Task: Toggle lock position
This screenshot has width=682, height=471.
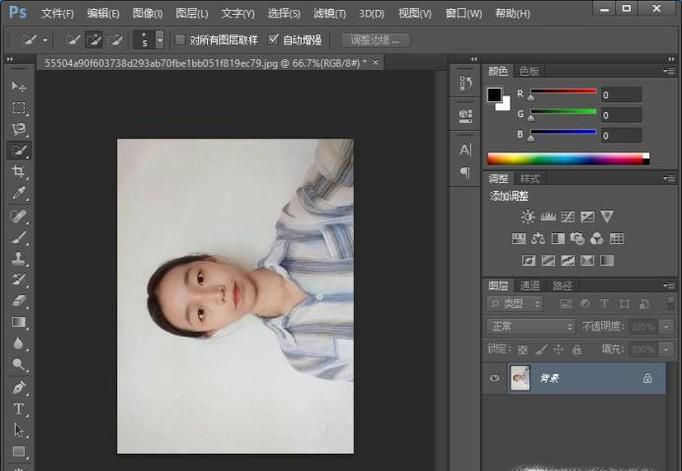Action: click(558, 349)
